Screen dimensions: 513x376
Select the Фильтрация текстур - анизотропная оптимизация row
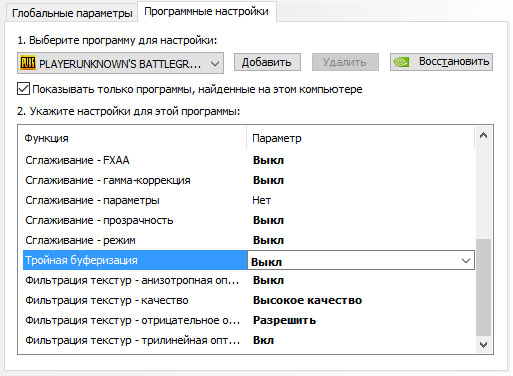click(x=249, y=280)
